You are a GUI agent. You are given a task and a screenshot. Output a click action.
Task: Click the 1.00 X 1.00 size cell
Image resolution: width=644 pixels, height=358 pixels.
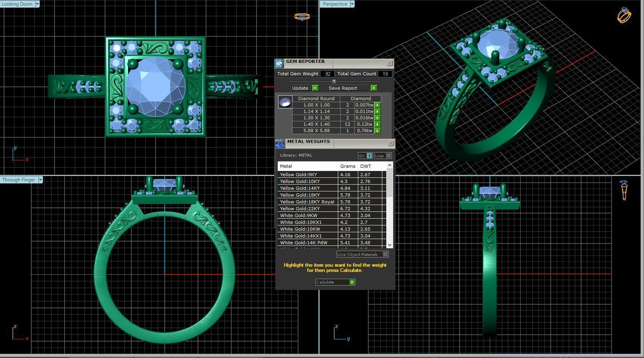point(316,105)
